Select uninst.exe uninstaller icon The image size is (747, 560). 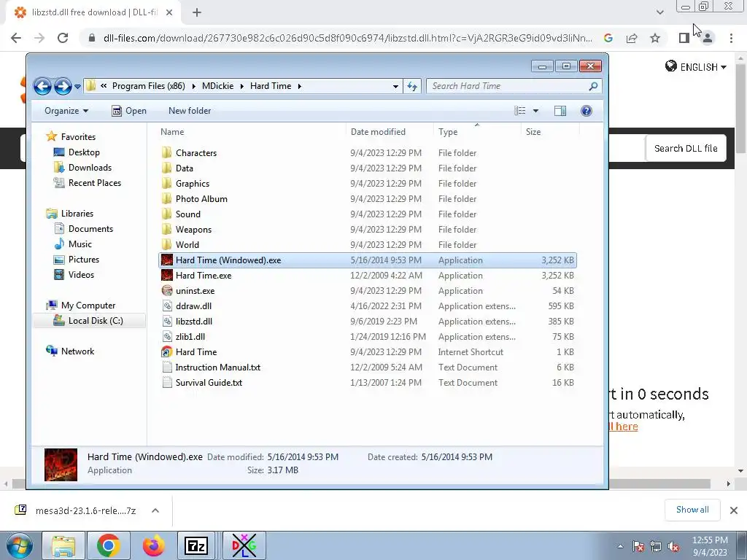(x=167, y=290)
